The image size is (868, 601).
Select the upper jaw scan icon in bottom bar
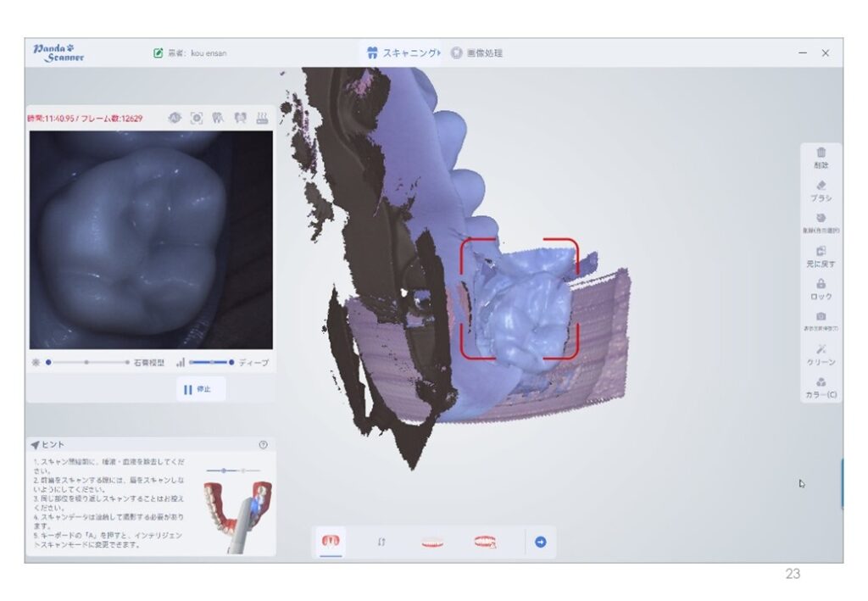point(331,542)
